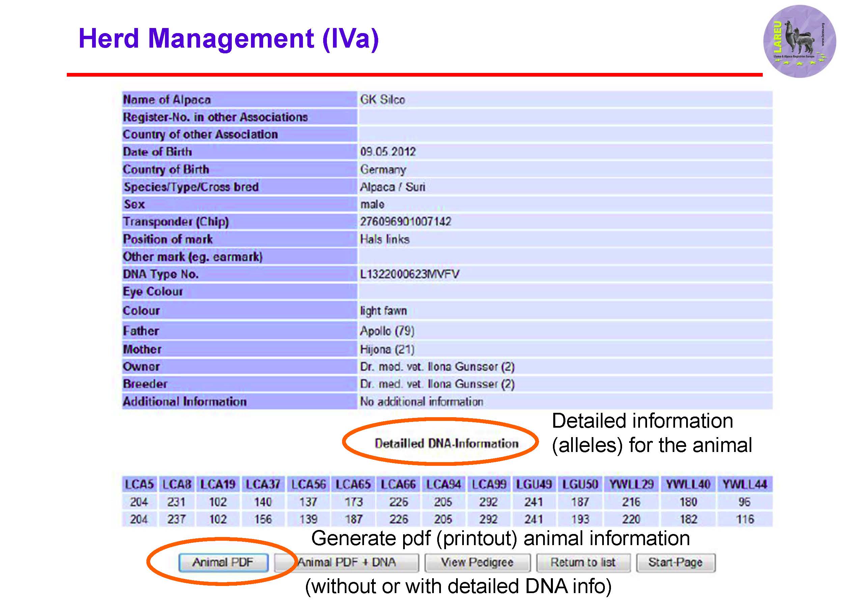The height and width of the screenshot is (614, 868).
Task: Select allele value 116 under YWLL44
Action: (745, 519)
